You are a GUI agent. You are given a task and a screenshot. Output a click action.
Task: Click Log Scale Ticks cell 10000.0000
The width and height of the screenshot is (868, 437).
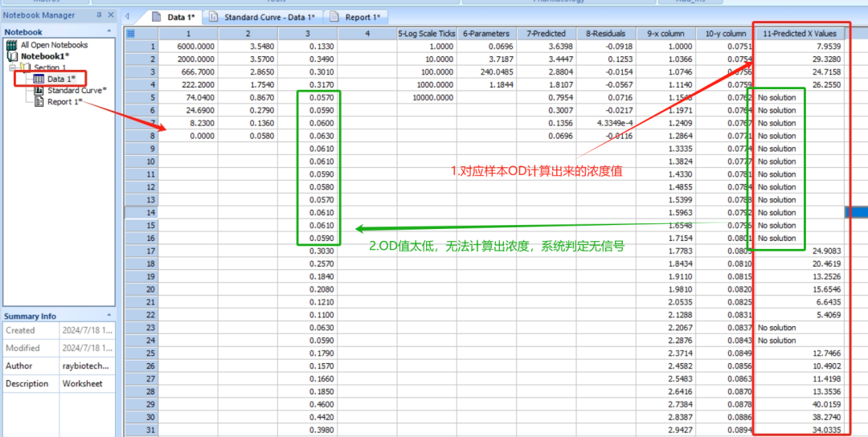click(427, 97)
